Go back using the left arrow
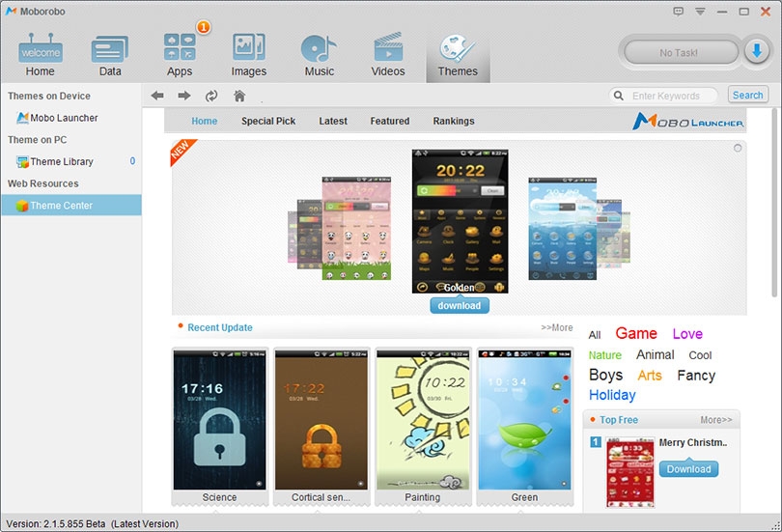The height and width of the screenshot is (532, 782). click(x=157, y=96)
